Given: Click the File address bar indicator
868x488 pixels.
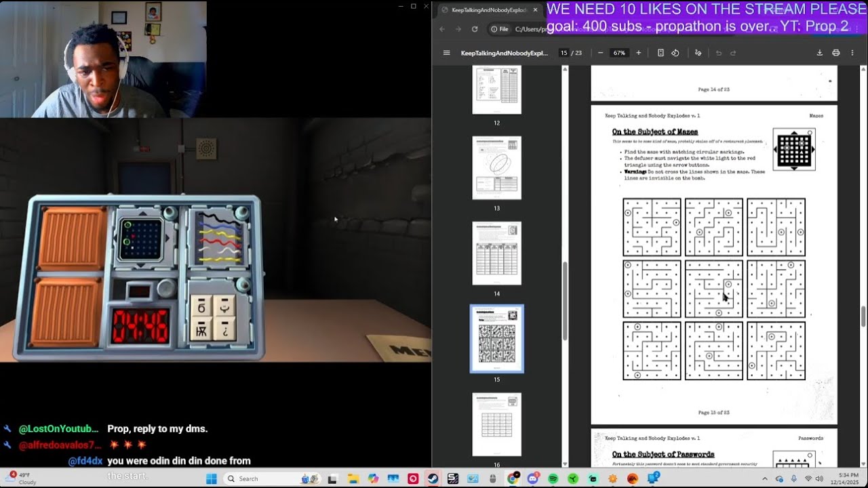Looking at the screenshot, I should coord(499,29).
